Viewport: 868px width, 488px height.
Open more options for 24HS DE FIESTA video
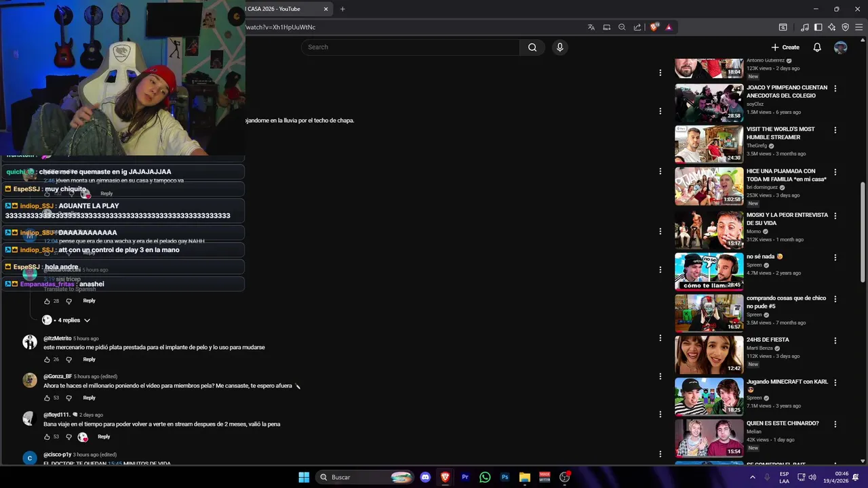point(835,341)
